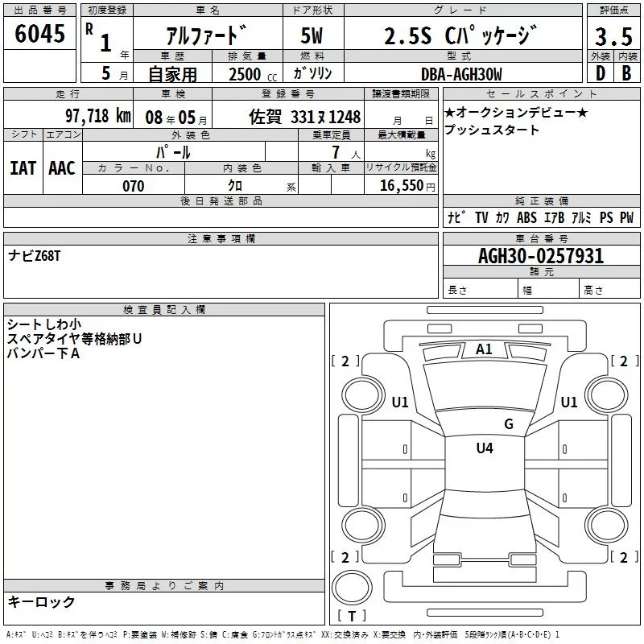
Task: Click the グレード header
Action: (x=463, y=10)
